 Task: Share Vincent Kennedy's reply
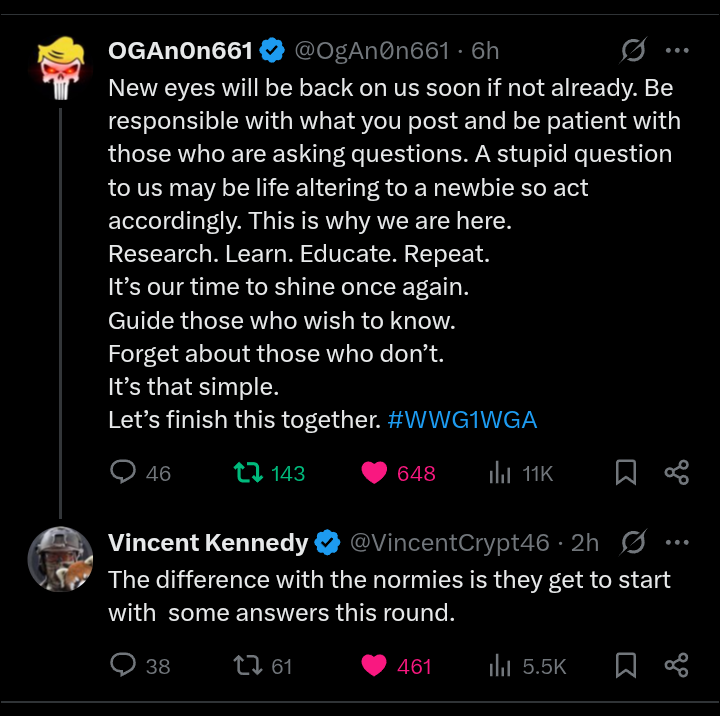click(677, 665)
